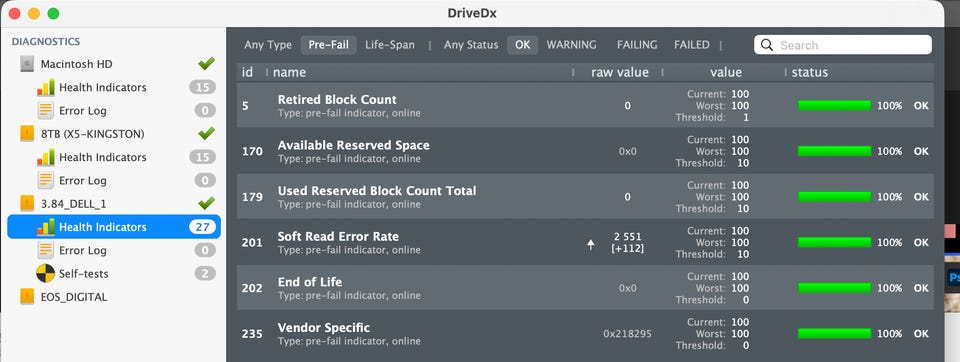Select Vendor Specific indicator name
This screenshot has height=362, width=960.
324,328
